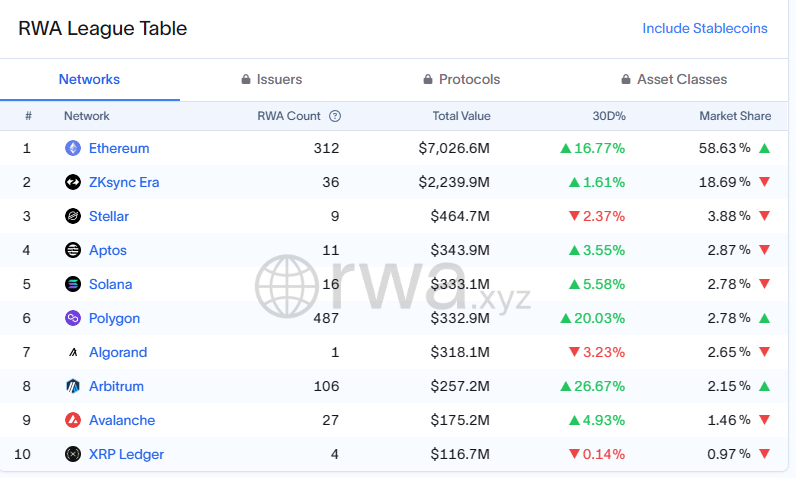Open the Arbitrum network link
This screenshot has width=796, height=478.
pos(116,386)
